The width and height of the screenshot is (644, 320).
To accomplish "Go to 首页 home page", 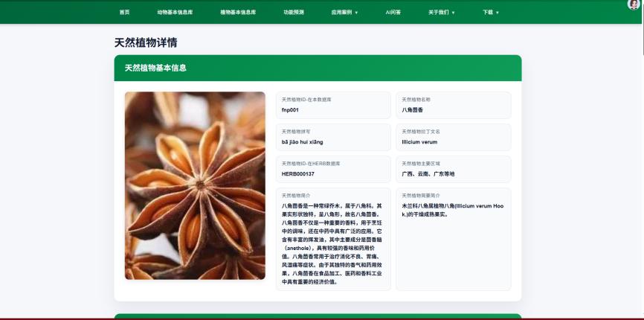I will (124, 13).
